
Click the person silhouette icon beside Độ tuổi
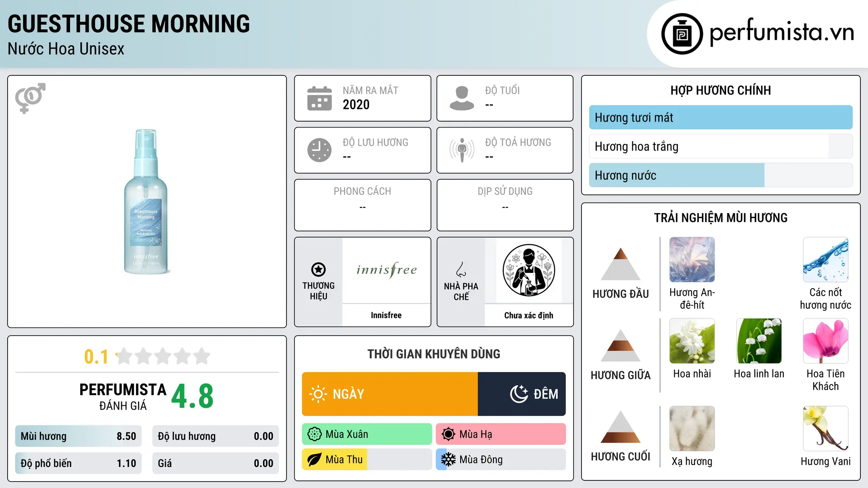coord(462,98)
